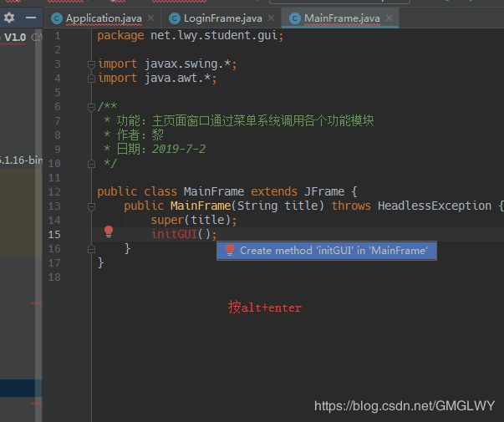
Task: Close the LoginFrame.java tab
Action: pyautogui.click(x=272, y=18)
